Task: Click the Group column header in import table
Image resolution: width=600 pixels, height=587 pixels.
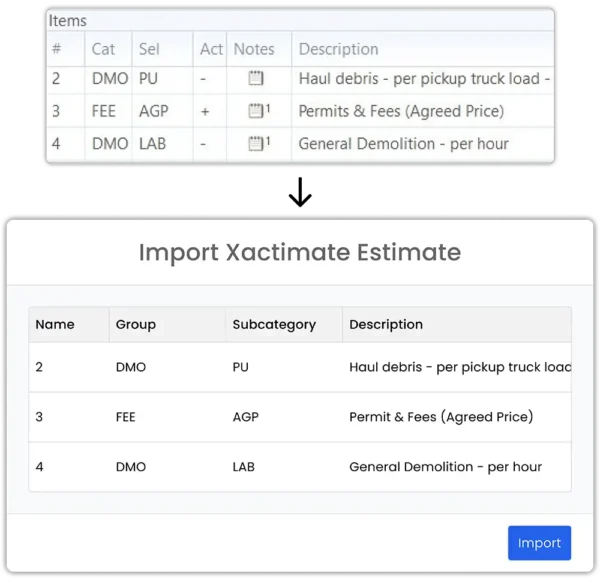Action: tap(136, 324)
